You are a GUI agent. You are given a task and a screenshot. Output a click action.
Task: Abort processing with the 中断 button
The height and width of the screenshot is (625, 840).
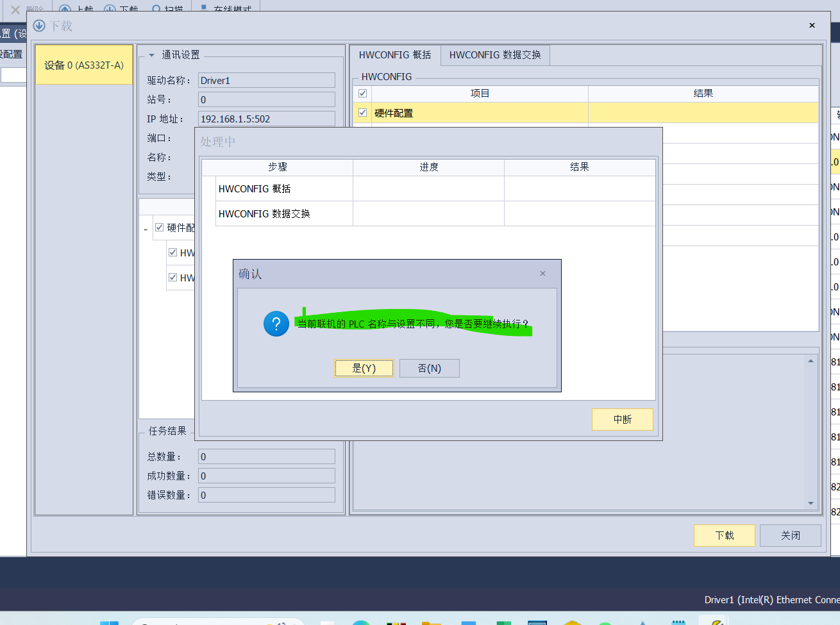tap(622, 419)
